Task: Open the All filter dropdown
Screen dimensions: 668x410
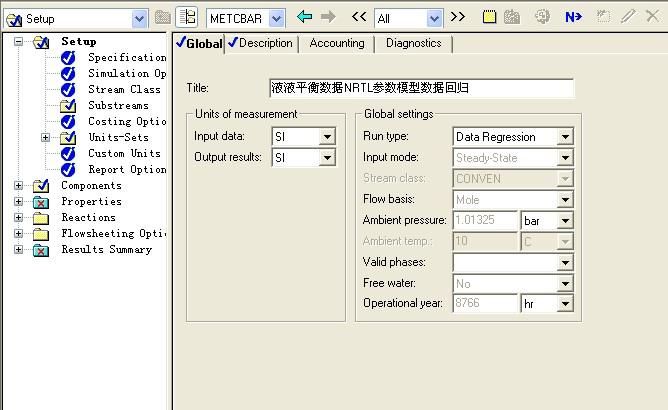Action: [434, 19]
